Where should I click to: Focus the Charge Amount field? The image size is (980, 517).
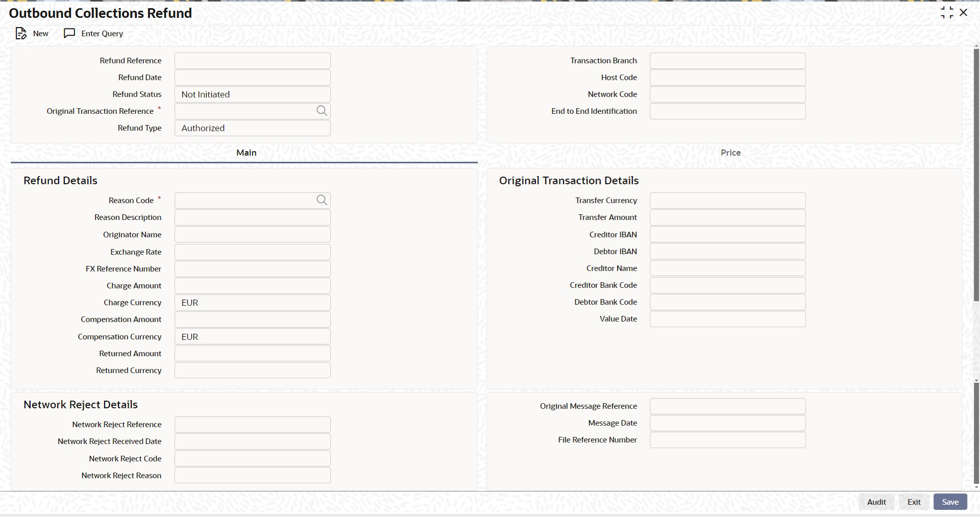(x=253, y=286)
